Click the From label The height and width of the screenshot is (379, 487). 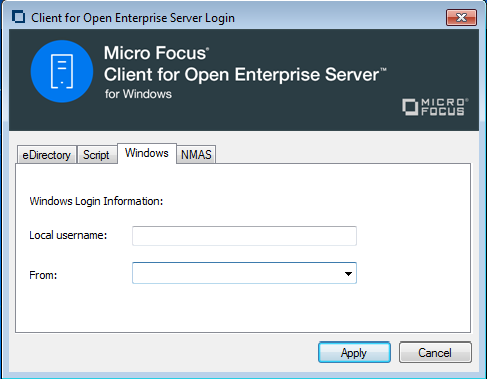pos(43,275)
